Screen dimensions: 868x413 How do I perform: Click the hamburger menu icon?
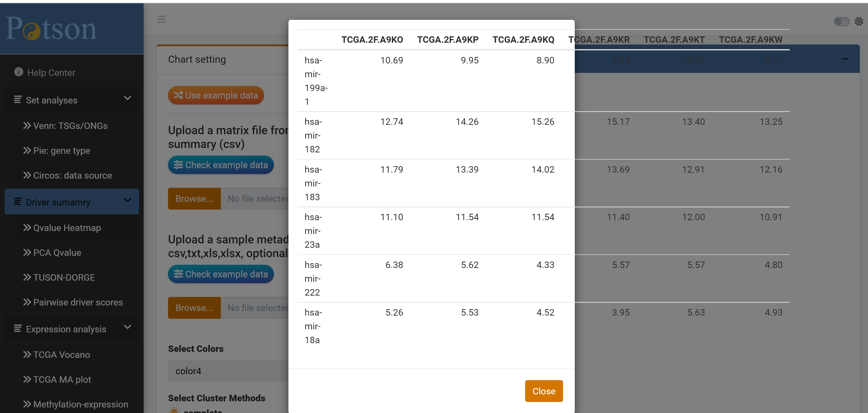tap(161, 19)
